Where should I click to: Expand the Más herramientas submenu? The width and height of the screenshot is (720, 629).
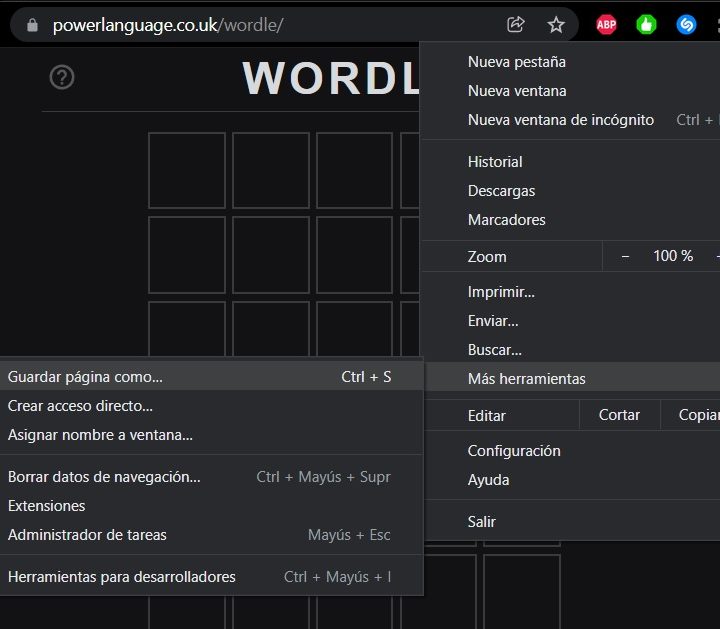coord(526,379)
